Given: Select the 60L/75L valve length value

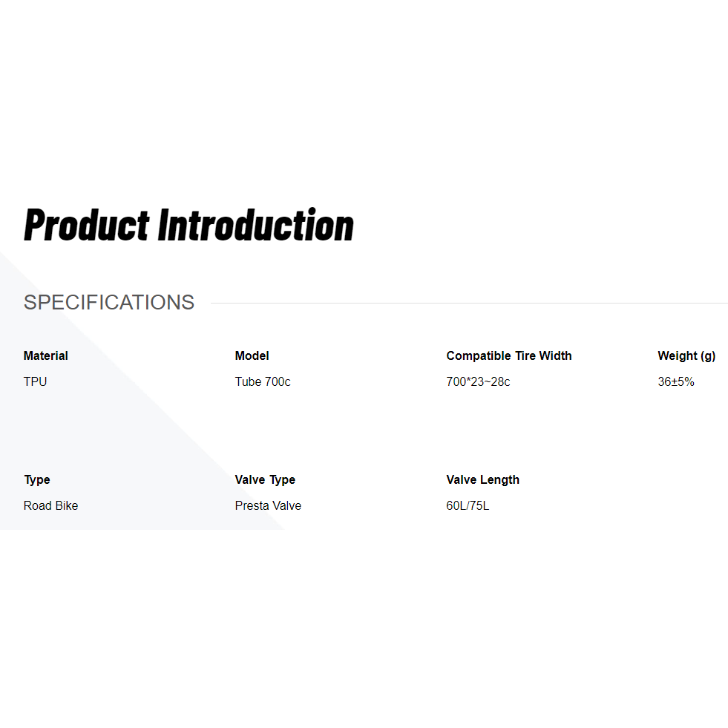Looking at the screenshot, I should coord(468,506).
